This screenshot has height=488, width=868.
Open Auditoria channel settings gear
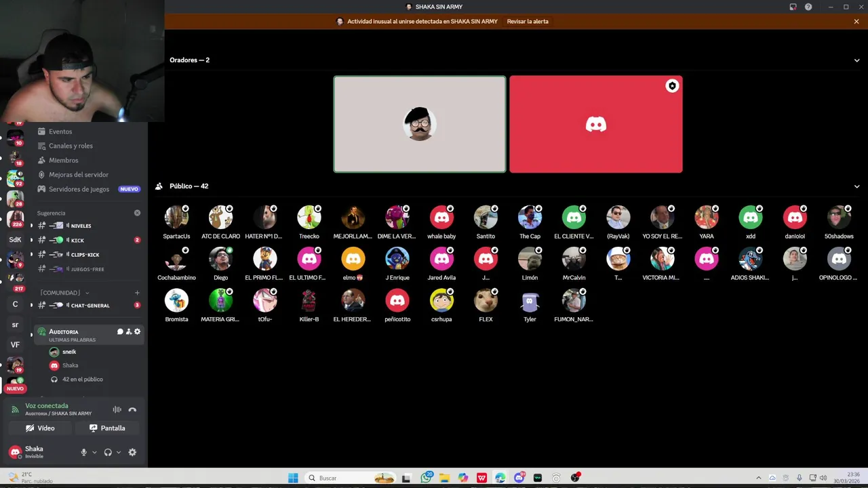(137, 331)
